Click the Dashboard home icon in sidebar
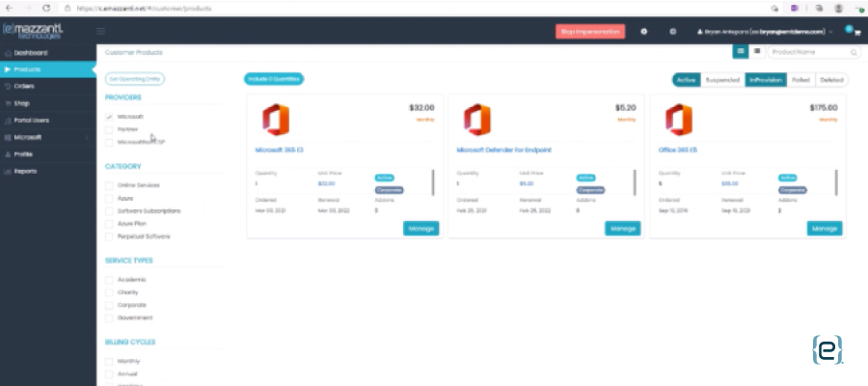The height and width of the screenshot is (386, 868). coord(8,53)
